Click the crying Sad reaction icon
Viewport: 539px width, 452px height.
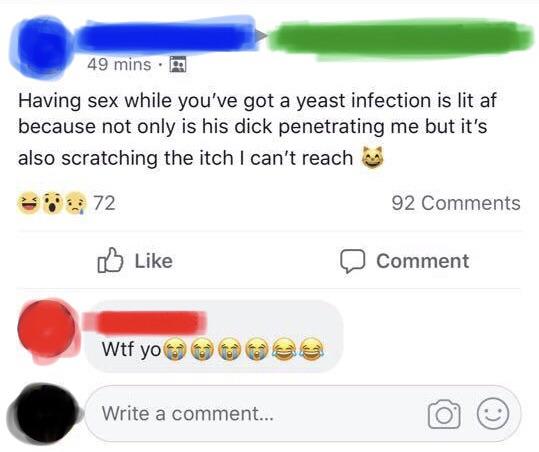point(76,203)
